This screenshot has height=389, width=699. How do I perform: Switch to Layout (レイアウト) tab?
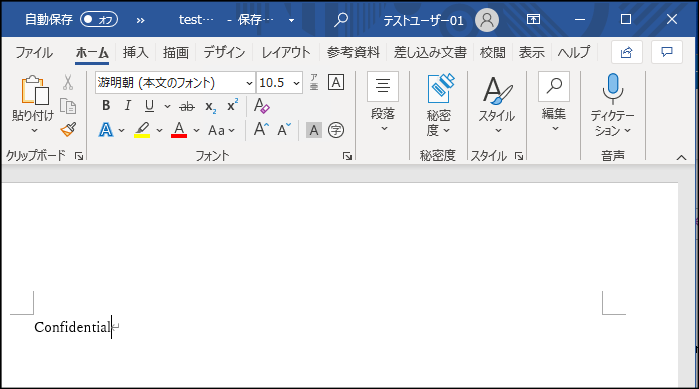pyautogui.click(x=286, y=53)
